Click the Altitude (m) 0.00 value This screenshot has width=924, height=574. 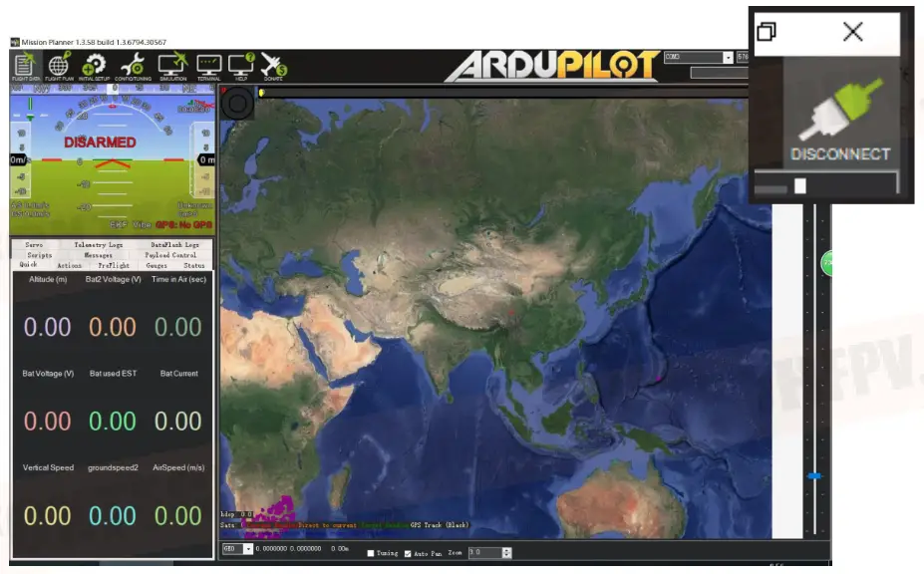click(x=47, y=327)
